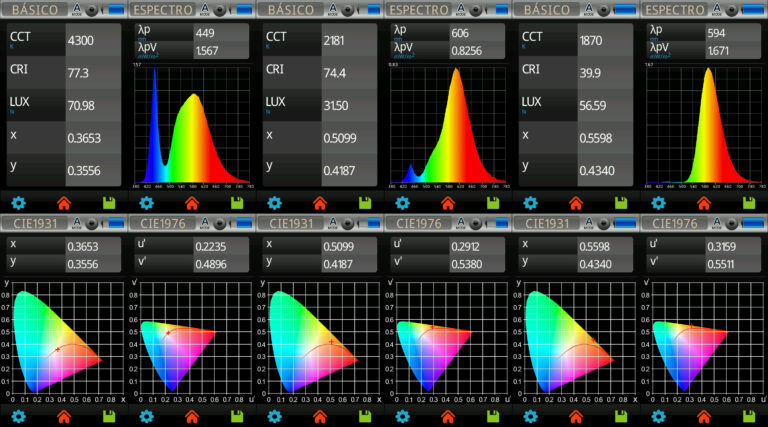Viewport: 768px width, 427px height.
Task: Click the settings gear under the CCT 4300 panel
Action: tap(18, 203)
